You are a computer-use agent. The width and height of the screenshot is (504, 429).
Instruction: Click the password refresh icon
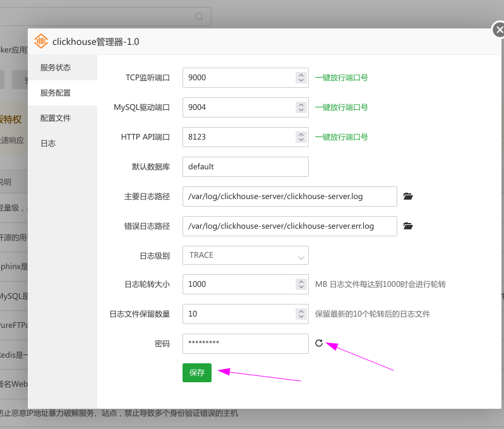(319, 343)
